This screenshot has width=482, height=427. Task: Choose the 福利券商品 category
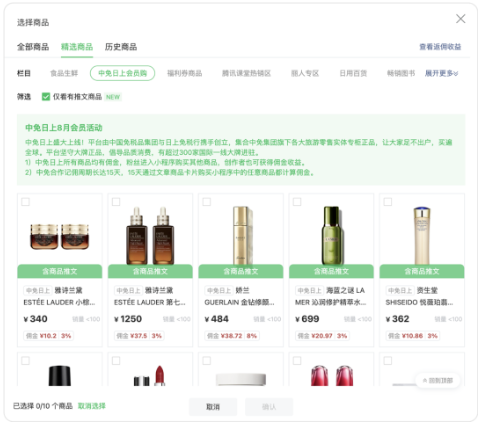pos(184,73)
